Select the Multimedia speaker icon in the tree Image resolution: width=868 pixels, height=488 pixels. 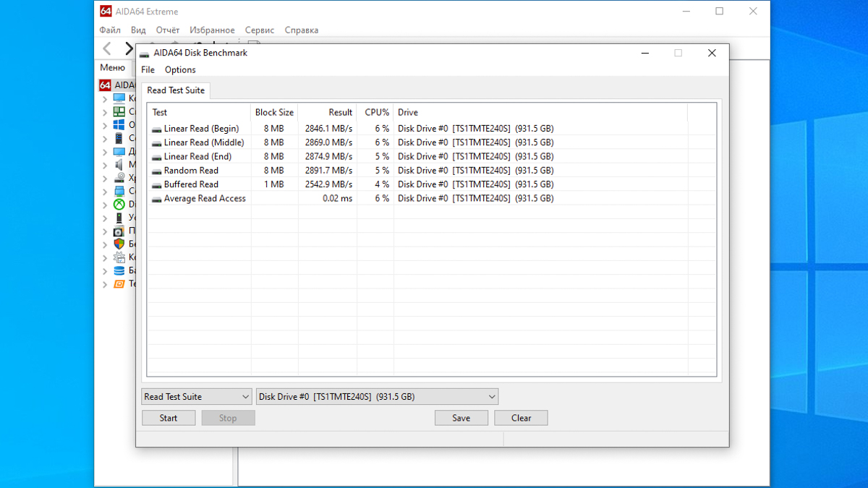(x=119, y=165)
